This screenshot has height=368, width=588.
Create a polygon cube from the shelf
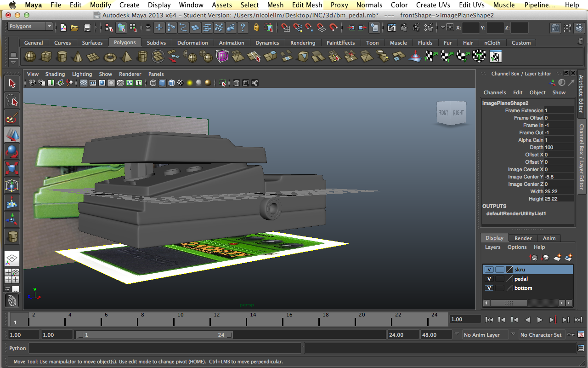coord(46,57)
